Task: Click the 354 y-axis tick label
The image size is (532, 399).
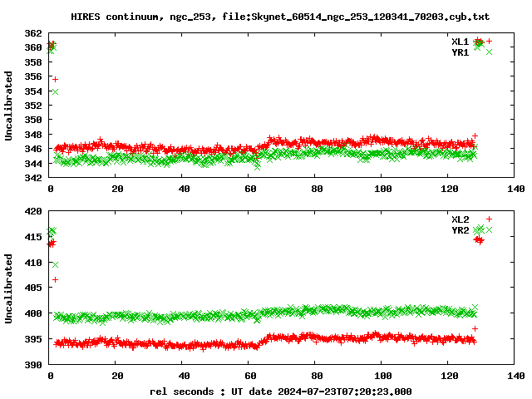Action: (x=33, y=91)
